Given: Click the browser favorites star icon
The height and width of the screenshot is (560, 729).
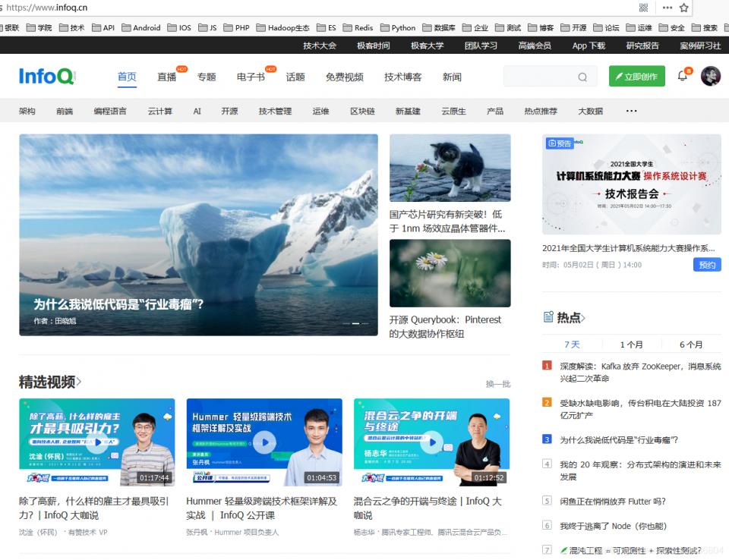Looking at the screenshot, I should 683,7.
